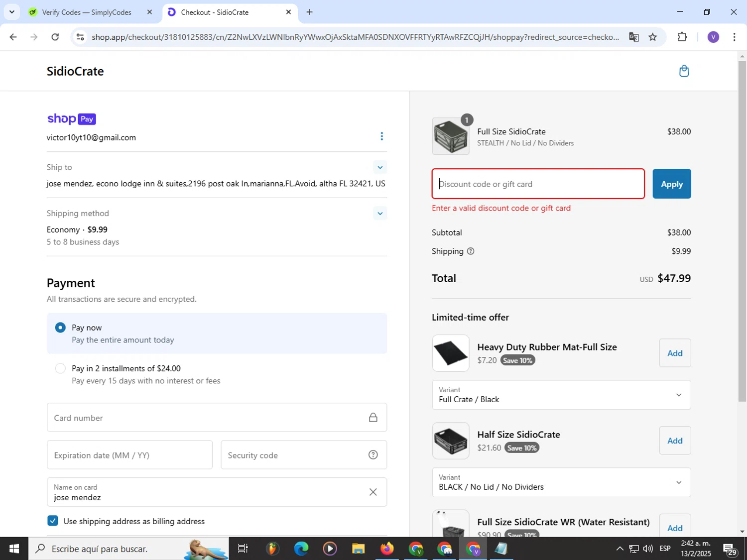This screenshot has height=560, width=747.
Task: Click the browser address bar URL
Action: (355, 37)
